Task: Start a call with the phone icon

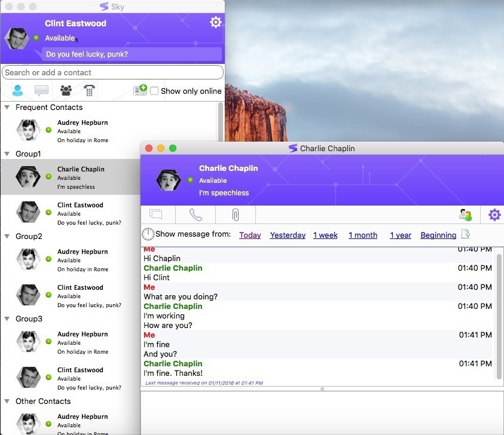Action: coord(196,215)
